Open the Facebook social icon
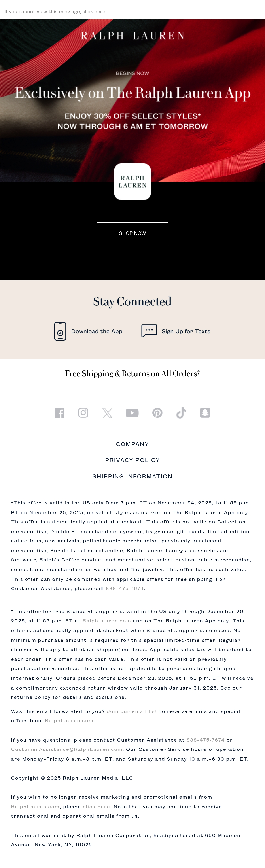The width and height of the screenshot is (265, 868). tap(60, 413)
